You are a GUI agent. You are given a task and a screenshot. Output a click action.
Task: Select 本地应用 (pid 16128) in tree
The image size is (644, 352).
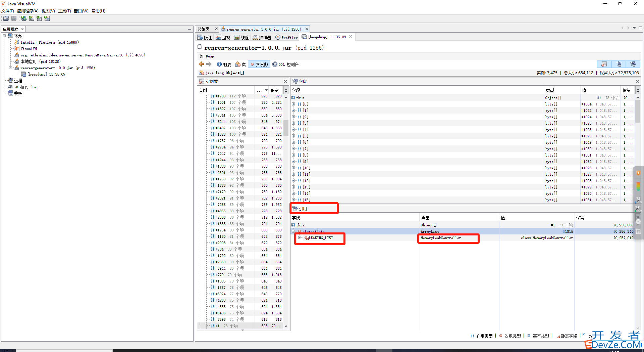point(40,61)
